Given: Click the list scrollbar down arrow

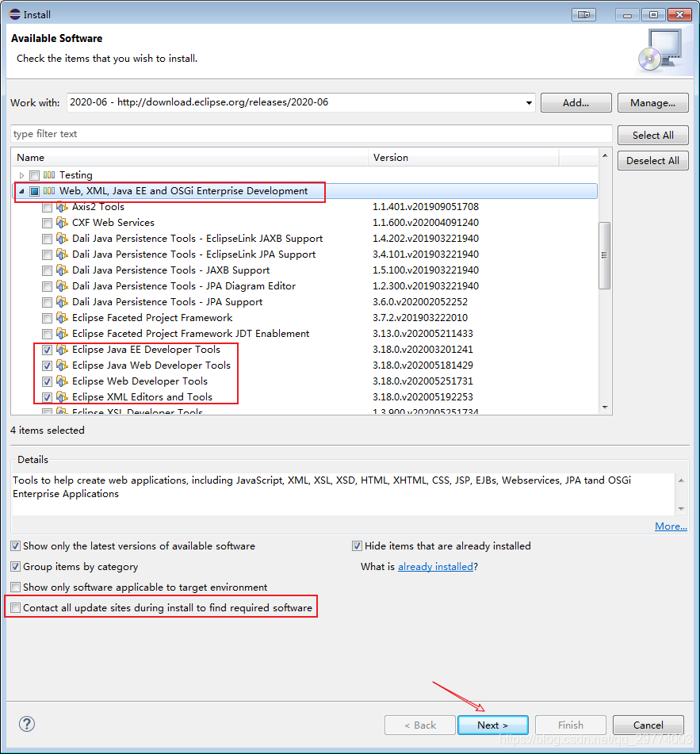Looking at the screenshot, I should [x=605, y=408].
